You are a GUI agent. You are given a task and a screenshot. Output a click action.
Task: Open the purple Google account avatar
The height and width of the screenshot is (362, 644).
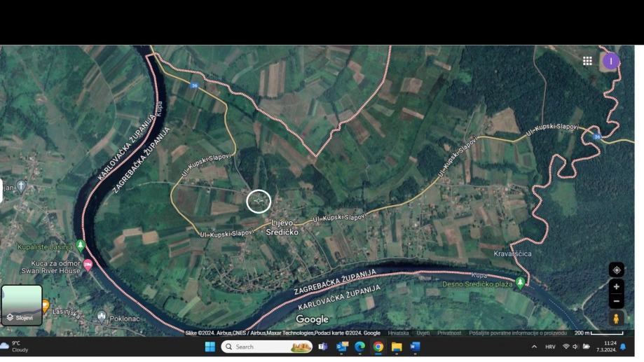[610, 61]
